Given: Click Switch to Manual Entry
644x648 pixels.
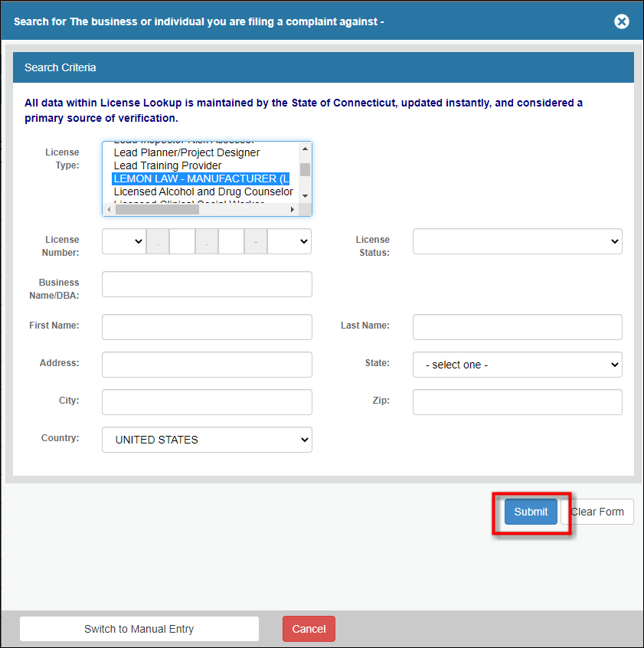Looking at the screenshot, I should (x=139, y=628).
